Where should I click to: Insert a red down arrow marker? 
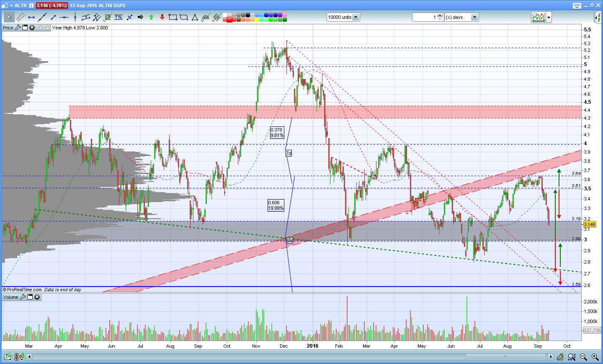[x=162, y=17]
